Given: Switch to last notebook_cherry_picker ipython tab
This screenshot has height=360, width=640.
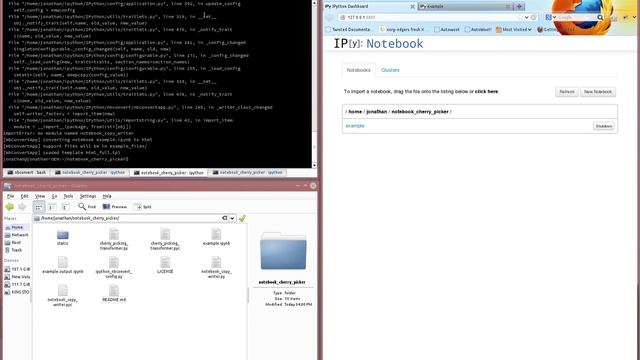Looking at the screenshot, I should (247, 173).
